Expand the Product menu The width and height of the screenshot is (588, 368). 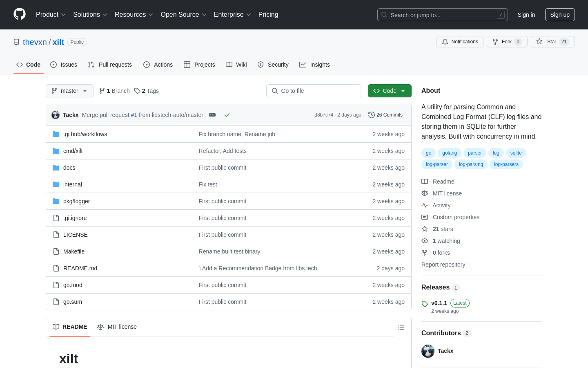(x=51, y=15)
